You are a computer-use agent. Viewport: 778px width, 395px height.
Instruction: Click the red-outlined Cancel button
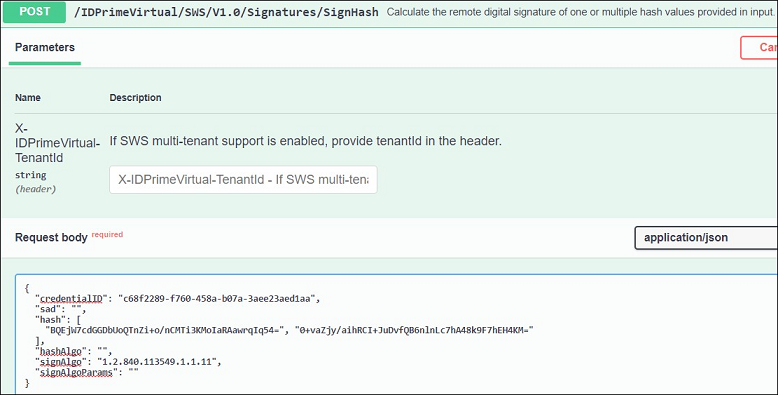coord(759,48)
